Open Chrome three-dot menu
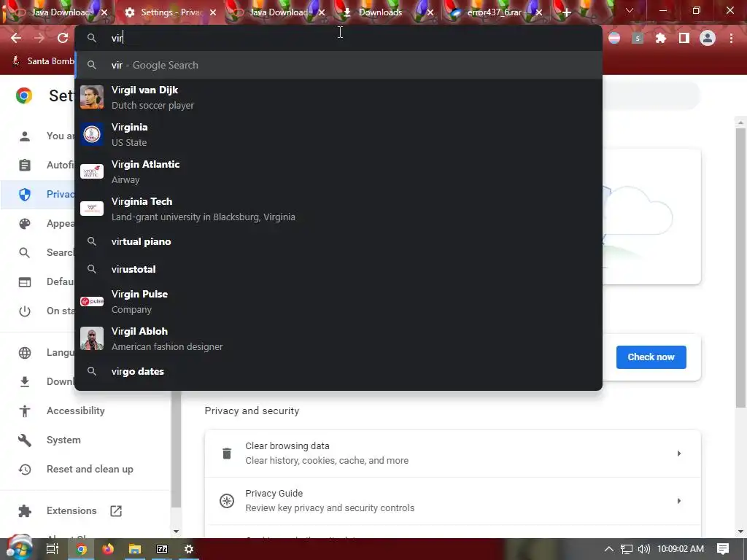 point(731,38)
